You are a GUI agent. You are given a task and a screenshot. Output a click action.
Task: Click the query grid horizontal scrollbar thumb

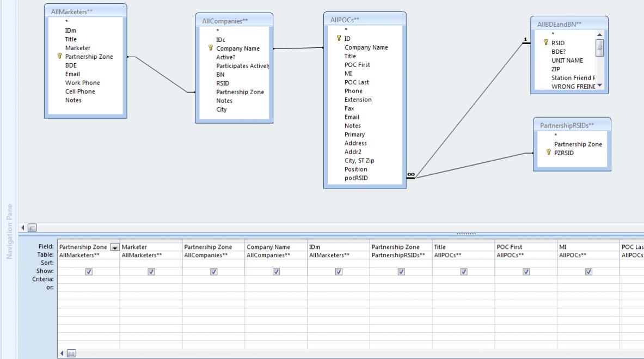(x=71, y=353)
